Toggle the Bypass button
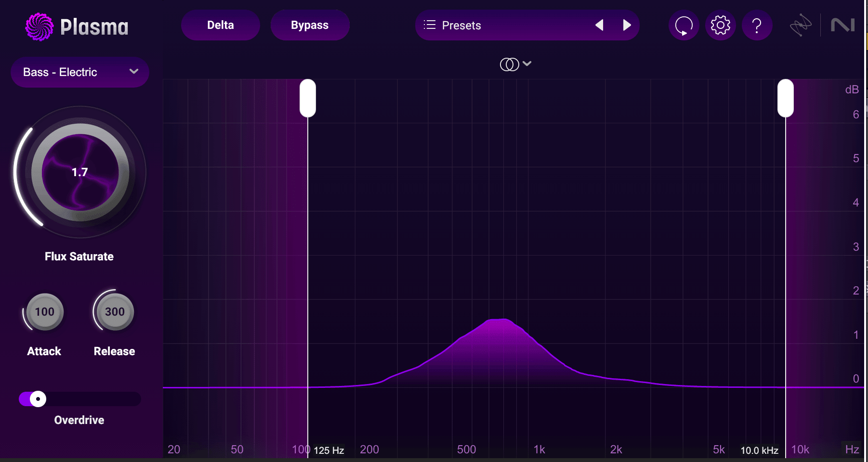Viewport: 868px width, 462px height. tap(310, 25)
